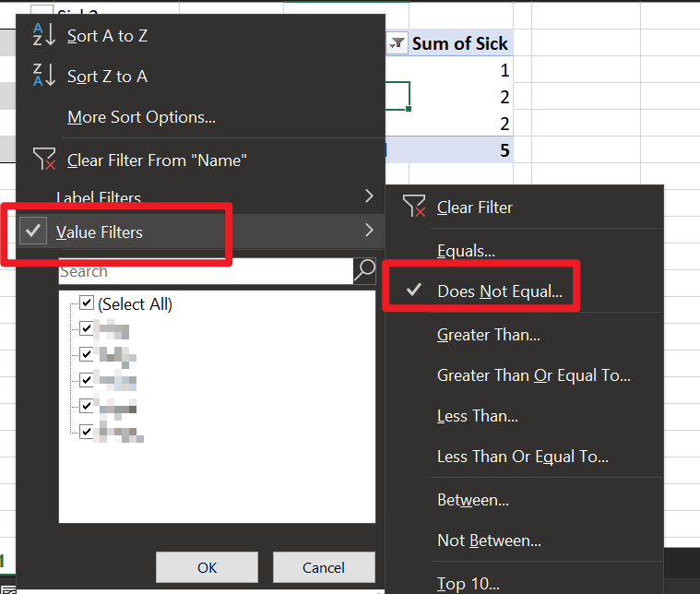
Task: Toggle the (Select All) checkbox
Action: [86, 303]
